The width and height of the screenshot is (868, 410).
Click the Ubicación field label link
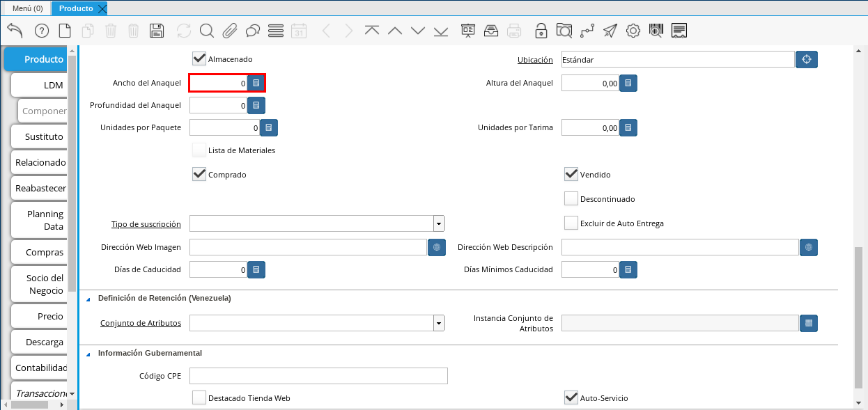coord(535,60)
